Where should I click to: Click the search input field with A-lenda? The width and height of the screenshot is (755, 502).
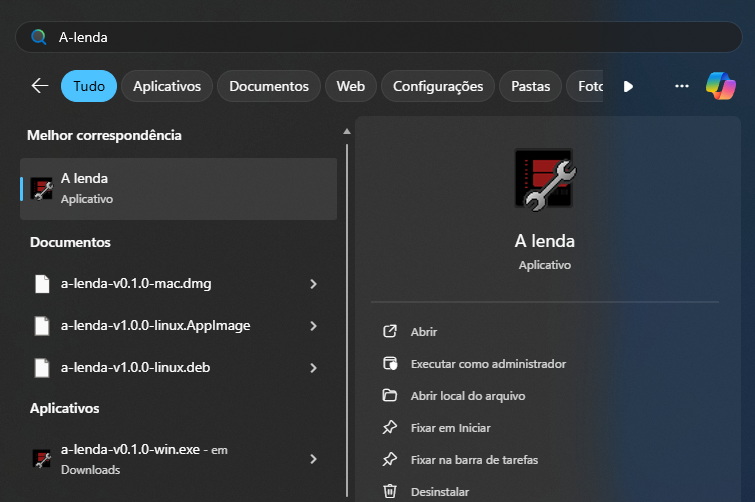click(x=378, y=37)
